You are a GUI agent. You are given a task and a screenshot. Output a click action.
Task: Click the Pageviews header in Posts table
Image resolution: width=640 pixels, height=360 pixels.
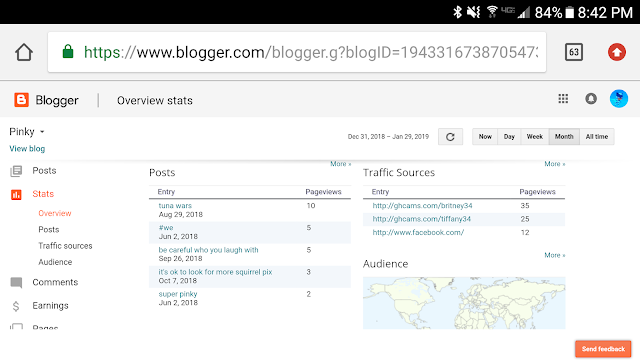(323, 192)
